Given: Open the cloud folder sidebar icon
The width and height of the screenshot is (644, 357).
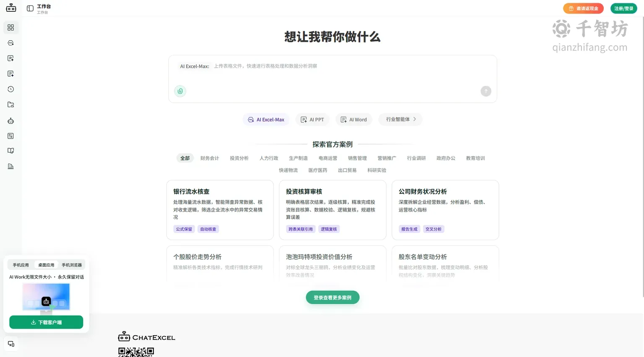Looking at the screenshot, I should [x=11, y=105].
